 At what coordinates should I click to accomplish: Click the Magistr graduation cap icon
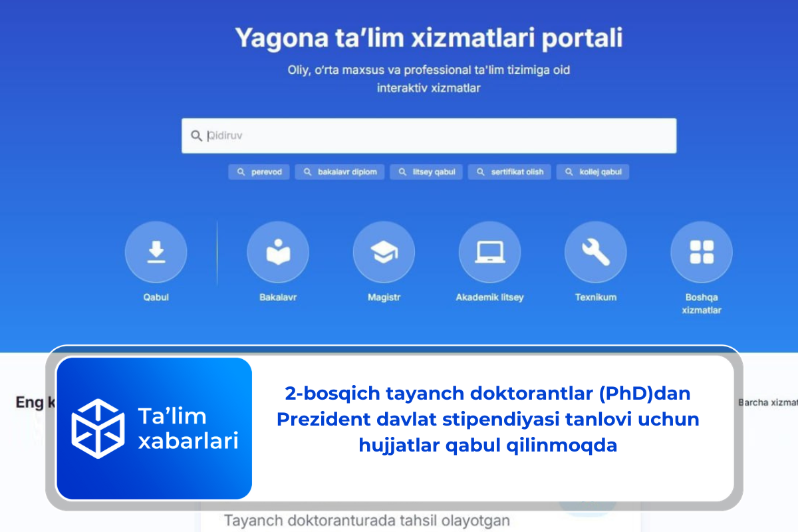[384, 252]
